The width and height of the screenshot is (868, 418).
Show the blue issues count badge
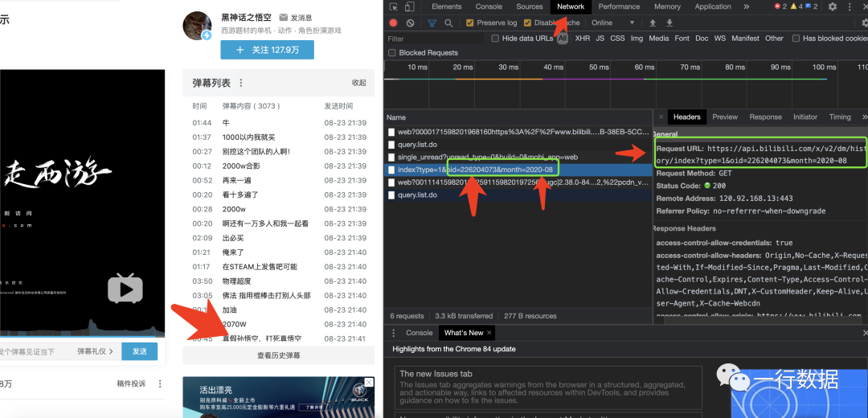[812, 6]
